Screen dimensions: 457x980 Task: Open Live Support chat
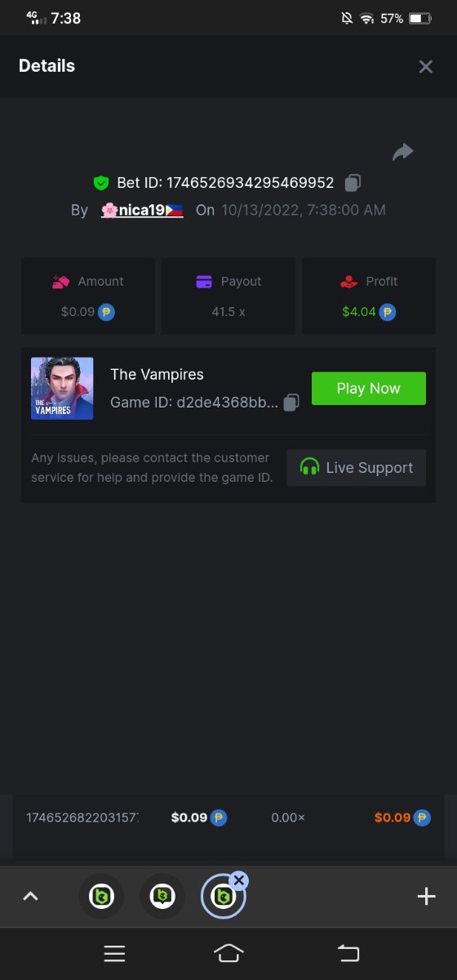click(357, 468)
